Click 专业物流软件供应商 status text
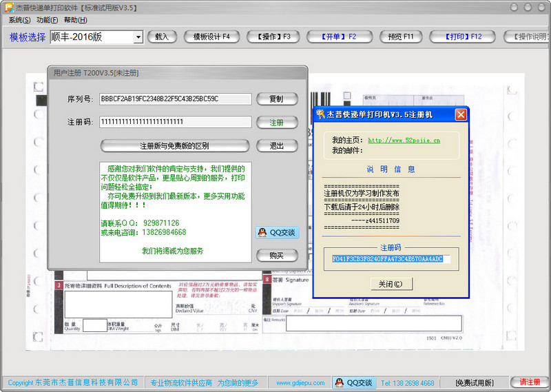Image resolution: width=551 pixels, height=392 pixels. 181,383
